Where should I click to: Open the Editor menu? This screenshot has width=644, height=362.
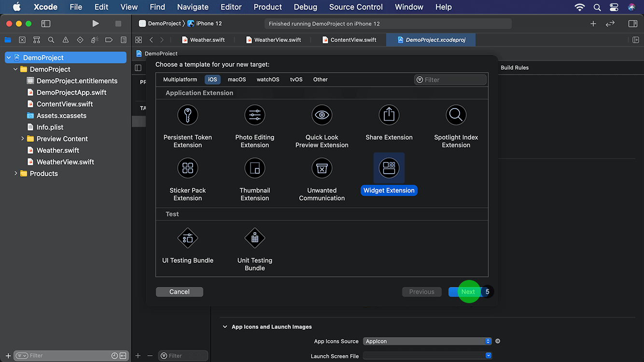pyautogui.click(x=231, y=7)
